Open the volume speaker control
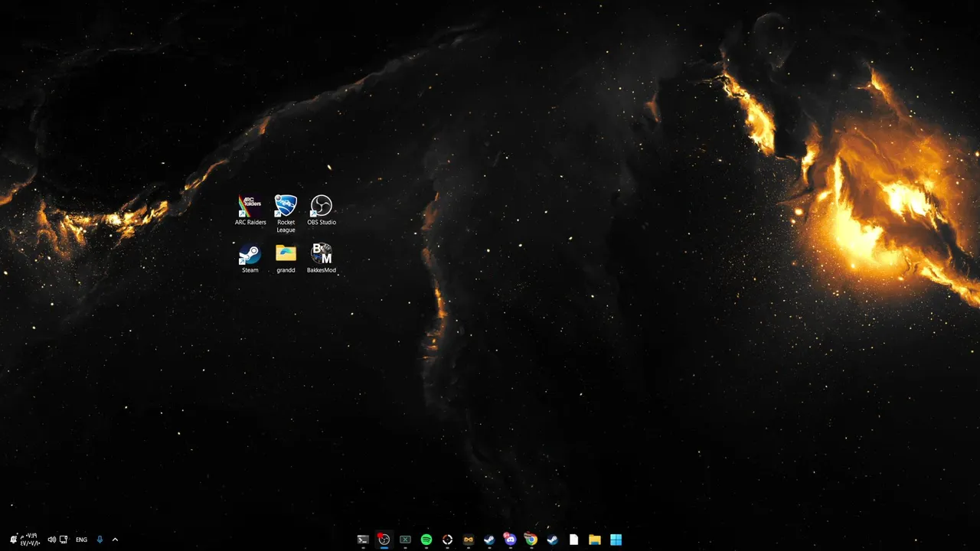This screenshot has height=551, width=980. [x=52, y=540]
